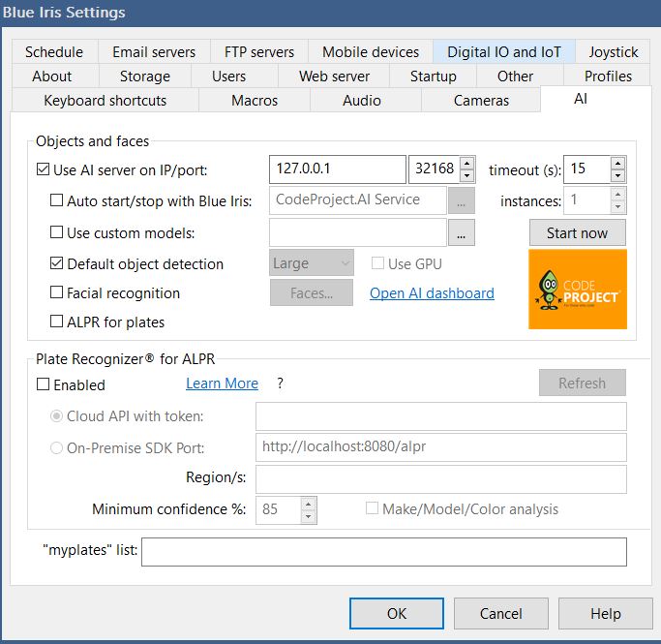The image size is (661, 644).
Task: Click the Start now button
Action: coord(578,232)
